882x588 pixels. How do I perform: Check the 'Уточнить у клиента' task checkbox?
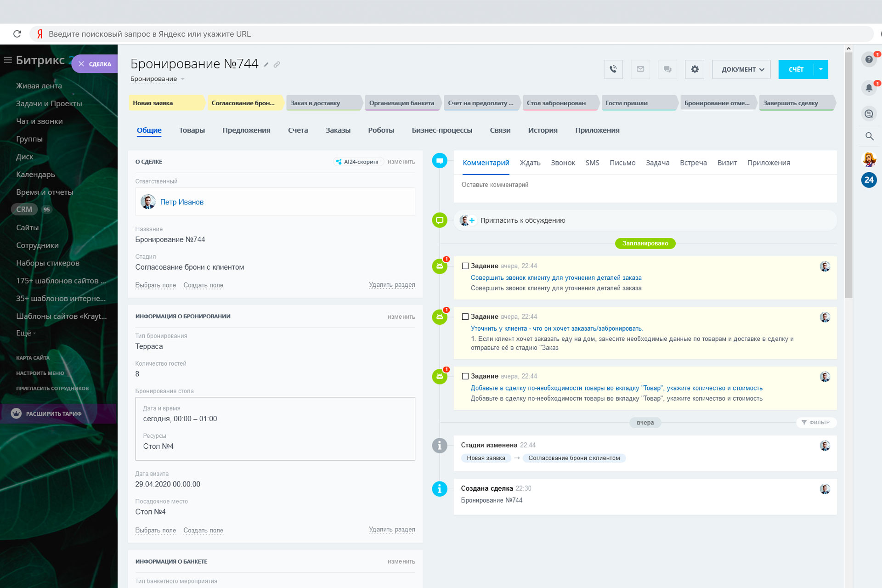coord(465,317)
